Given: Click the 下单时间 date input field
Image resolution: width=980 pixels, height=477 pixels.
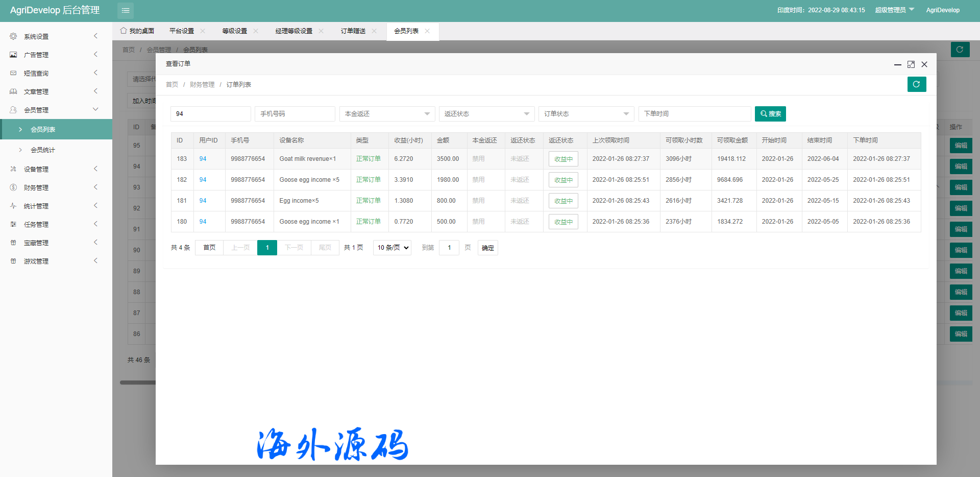Looking at the screenshot, I should (694, 114).
